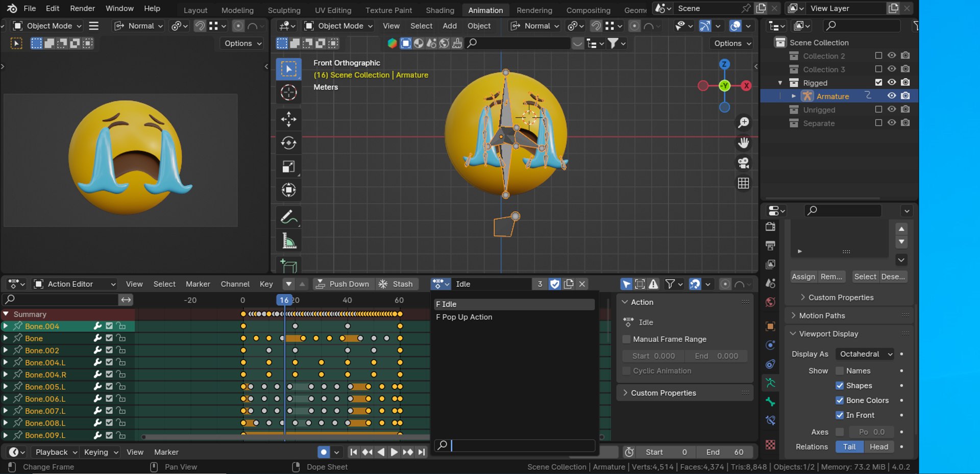Open Keying dropdown menu
Viewport: 980px width, 474px height.
coord(101,453)
